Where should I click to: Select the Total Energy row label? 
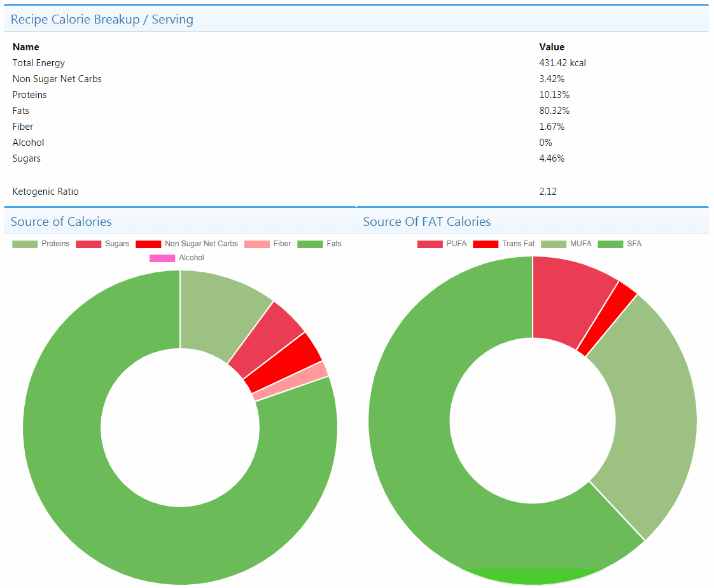(39, 63)
